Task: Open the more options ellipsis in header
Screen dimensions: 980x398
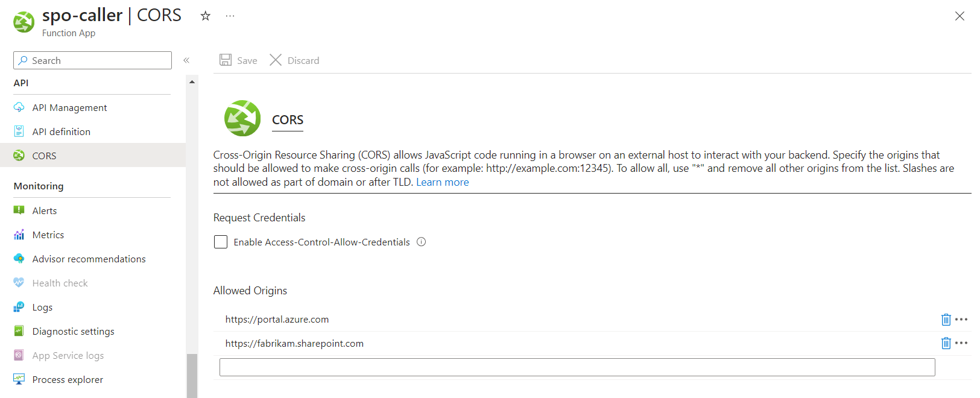Action: pyautogui.click(x=230, y=16)
